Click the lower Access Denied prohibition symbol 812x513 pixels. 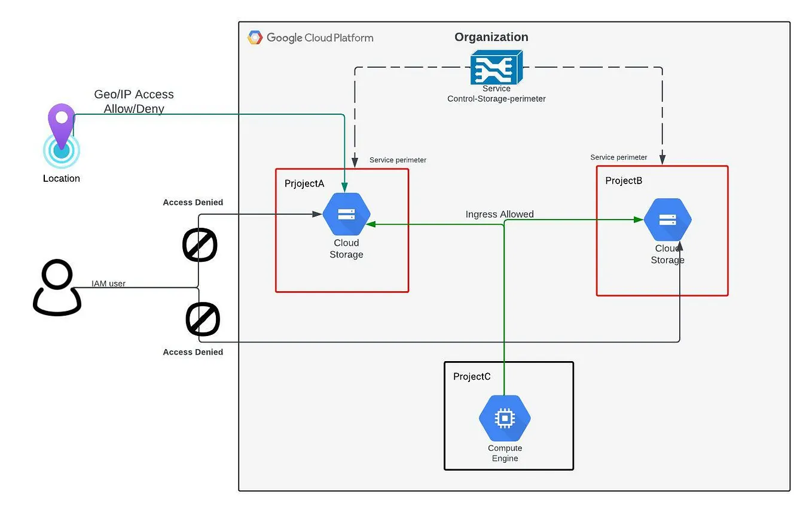(x=202, y=319)
